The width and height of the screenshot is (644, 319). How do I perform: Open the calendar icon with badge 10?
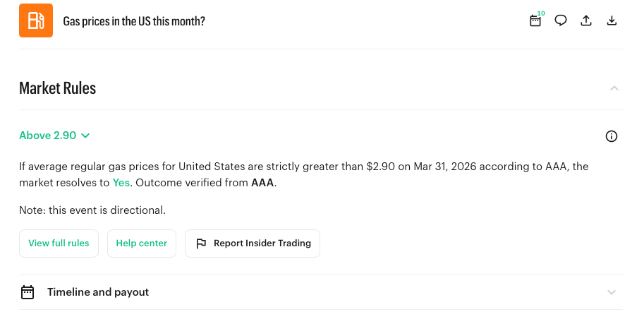535,20
